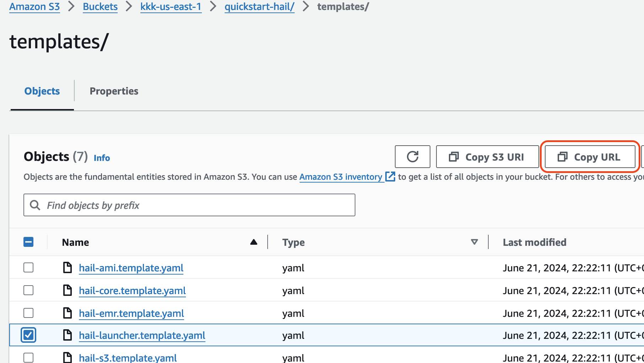Sort by Name using the ascending arrow
The image size is (644, 363).
click(254, 242)
